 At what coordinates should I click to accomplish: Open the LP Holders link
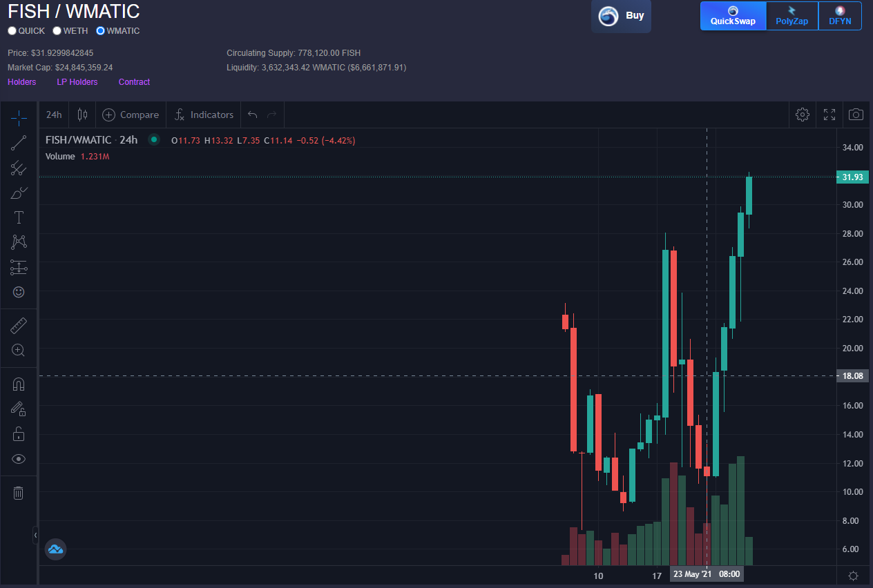[x=77, y=82]
